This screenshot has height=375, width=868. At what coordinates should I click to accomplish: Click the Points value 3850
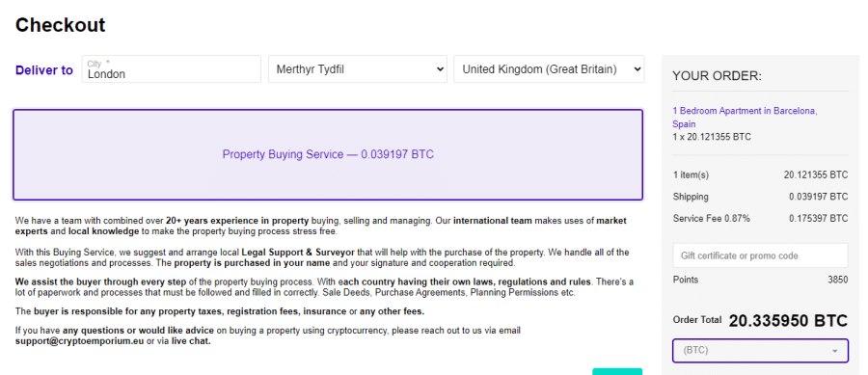[837, 280]
